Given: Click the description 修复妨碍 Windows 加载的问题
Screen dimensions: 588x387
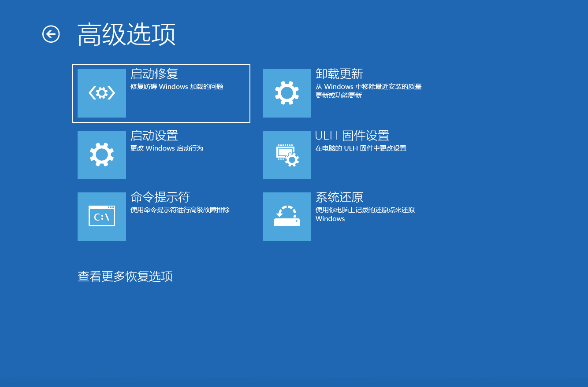Looking at the screenshot, I should (x=177, y=87).
